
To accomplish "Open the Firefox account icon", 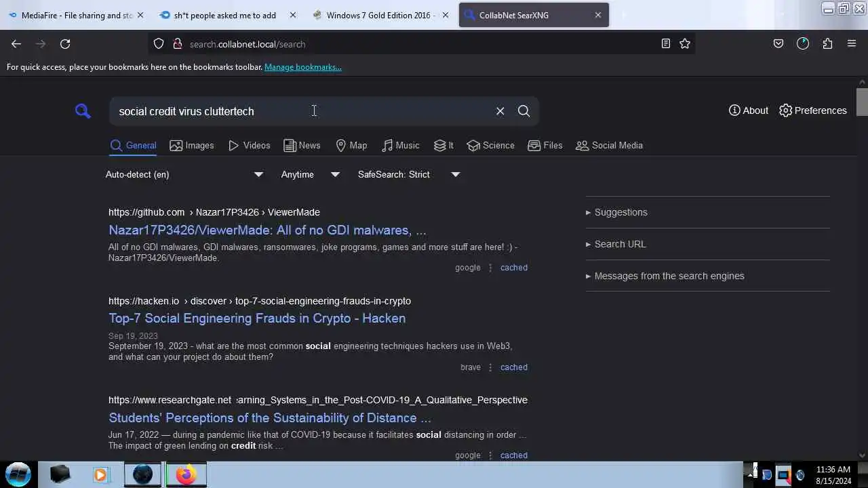I will 803,44.
